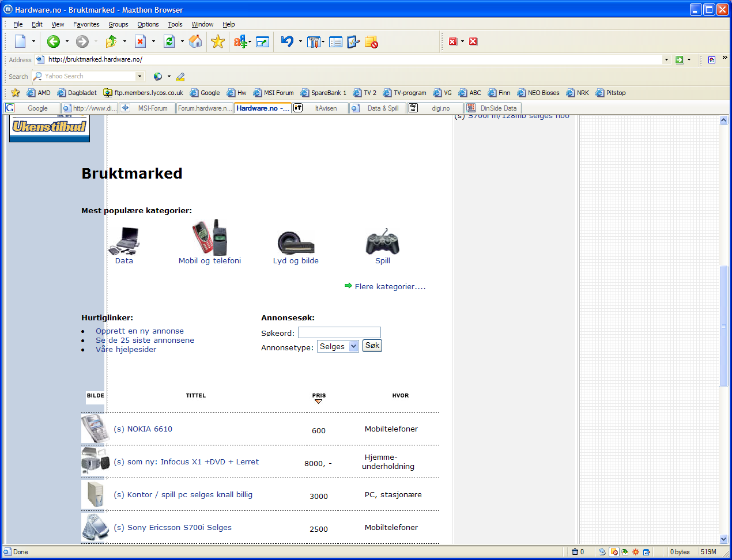
Task: Open the Dagbladet bookmark link
Action: 77,92
